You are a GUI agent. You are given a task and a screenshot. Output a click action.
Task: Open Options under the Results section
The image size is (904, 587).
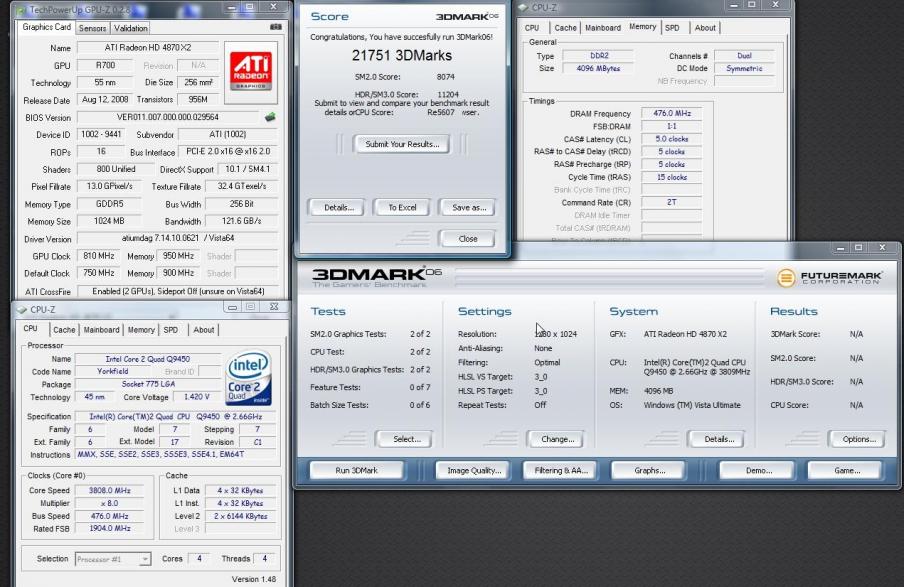pos(859,439)
